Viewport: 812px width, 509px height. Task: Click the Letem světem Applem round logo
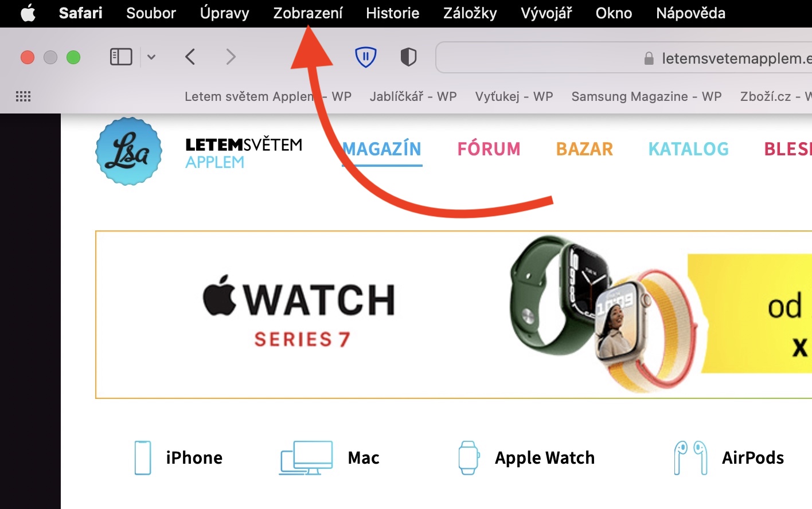click(128, 151)
